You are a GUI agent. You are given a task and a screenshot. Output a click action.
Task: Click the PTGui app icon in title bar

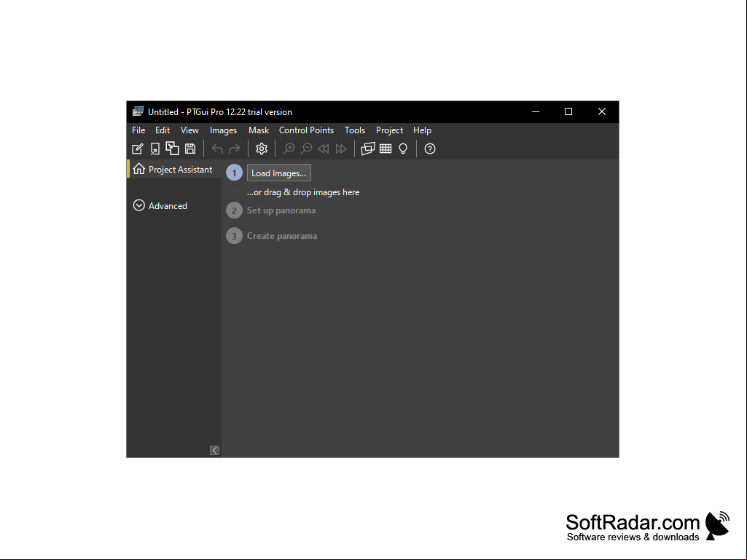138,111
